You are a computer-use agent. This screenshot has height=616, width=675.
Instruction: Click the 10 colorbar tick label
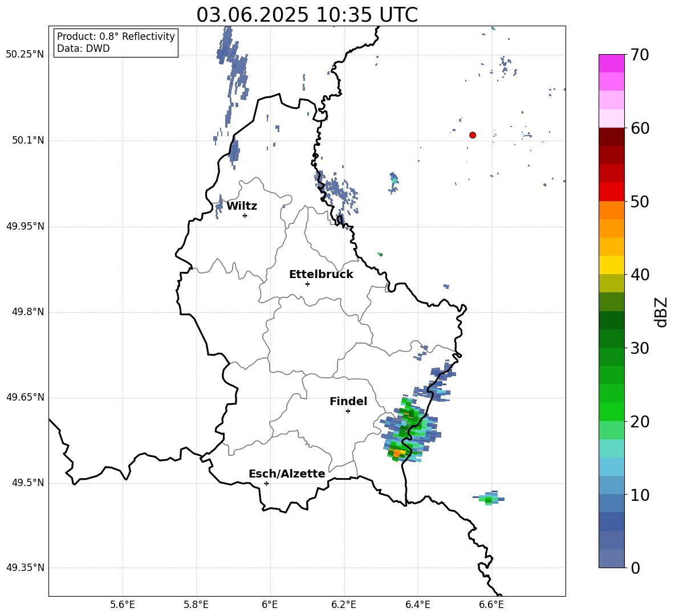click(640, 495)
